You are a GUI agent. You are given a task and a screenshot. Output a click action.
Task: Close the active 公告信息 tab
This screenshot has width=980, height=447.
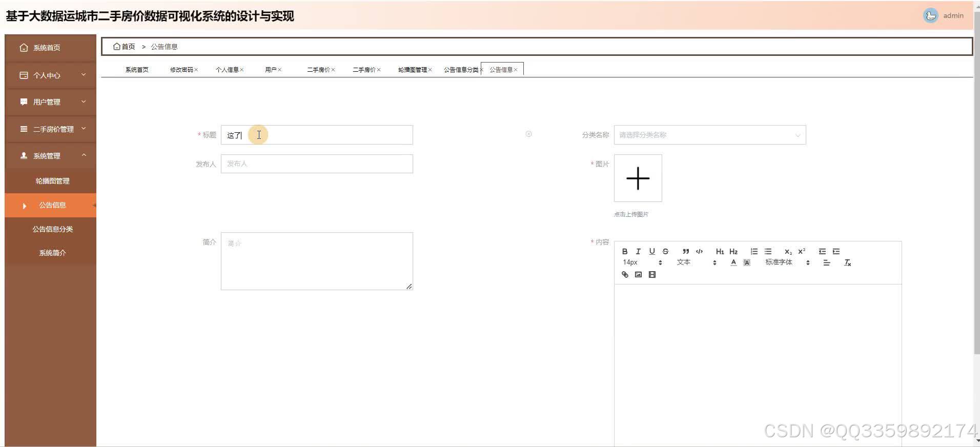[x=516, y=70]
